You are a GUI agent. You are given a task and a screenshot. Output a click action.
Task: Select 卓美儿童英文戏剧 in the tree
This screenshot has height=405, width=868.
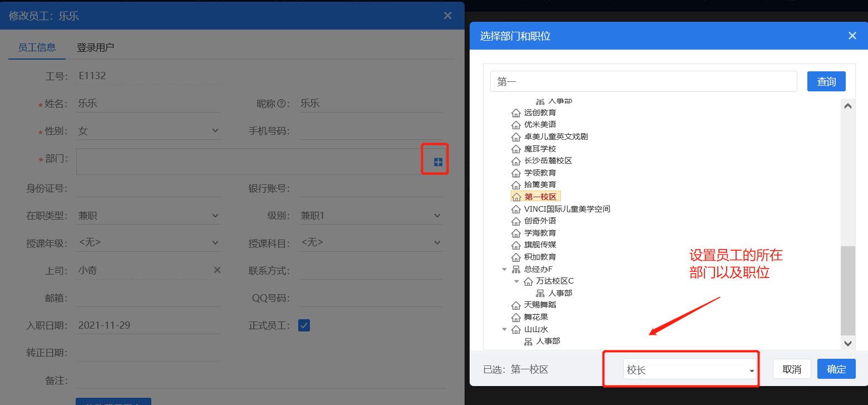[556, 137]
